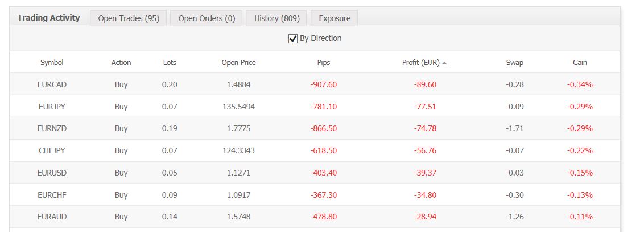644x232 pixels.
Task: Switch to the Open Trades (95) tab
Action: click(x=129, y=18)
